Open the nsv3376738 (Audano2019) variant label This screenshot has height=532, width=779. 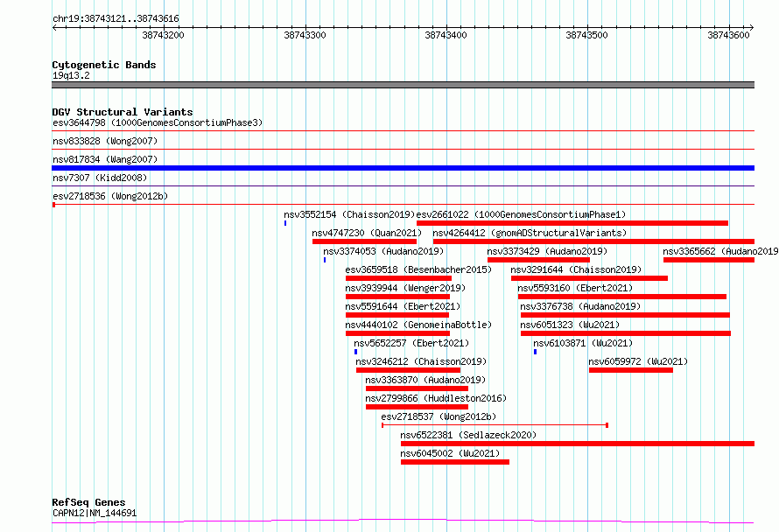[580, 306]
